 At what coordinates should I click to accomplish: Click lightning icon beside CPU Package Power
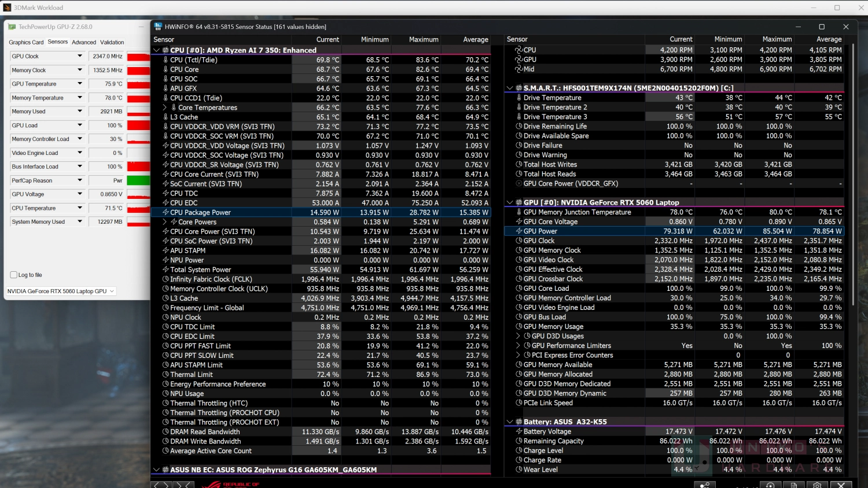click(165, 212)
